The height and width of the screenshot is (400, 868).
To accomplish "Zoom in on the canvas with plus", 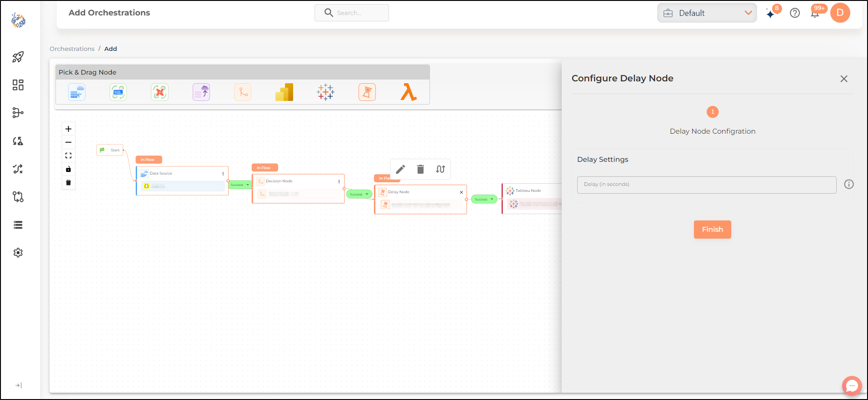I will pos(69,129).
